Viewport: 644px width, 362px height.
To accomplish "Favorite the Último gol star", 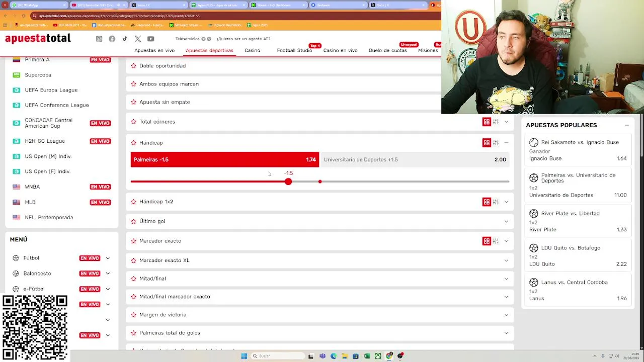I will (x=133, y=221).
